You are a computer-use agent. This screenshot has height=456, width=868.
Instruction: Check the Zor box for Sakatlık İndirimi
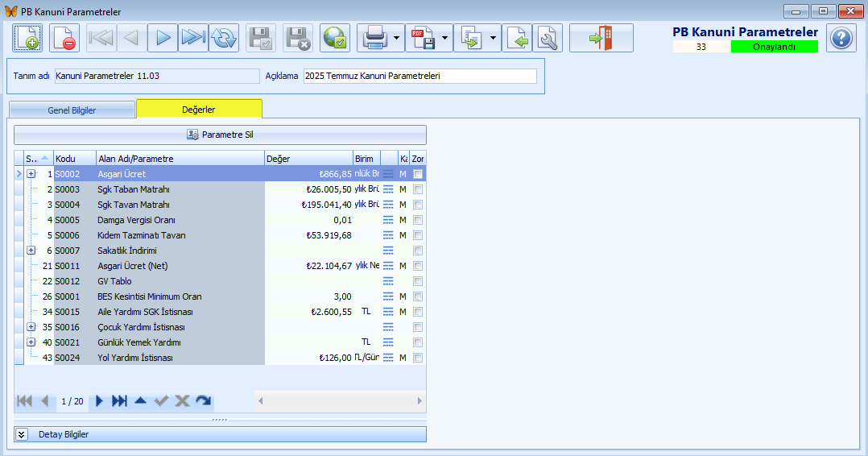pyautogui.click(x=418, y=251)
